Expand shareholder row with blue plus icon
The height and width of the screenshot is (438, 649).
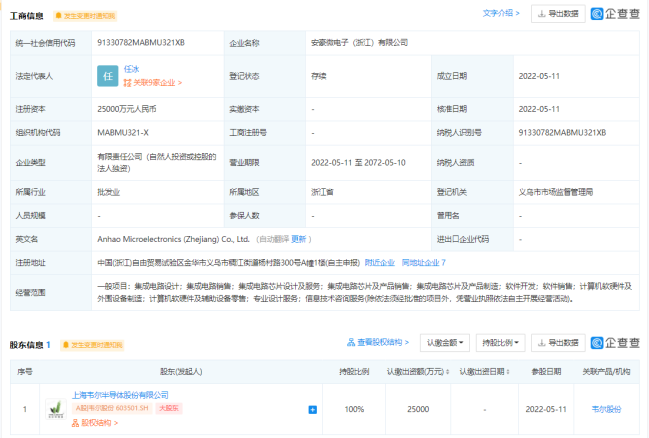click(x=312, y=409)
